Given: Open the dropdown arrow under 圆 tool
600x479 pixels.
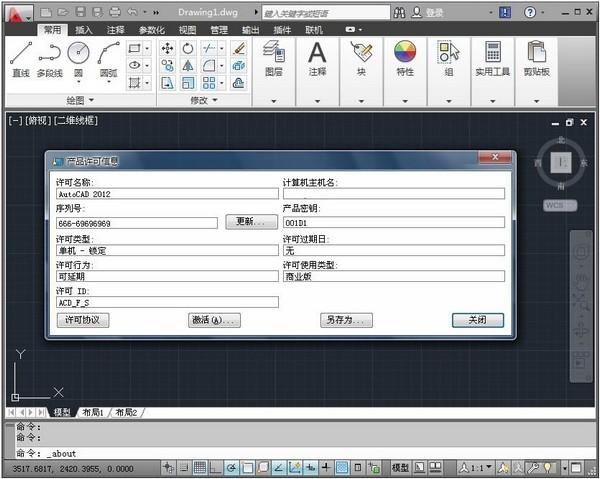Looking at the screenshot, I should pos(79,84).
